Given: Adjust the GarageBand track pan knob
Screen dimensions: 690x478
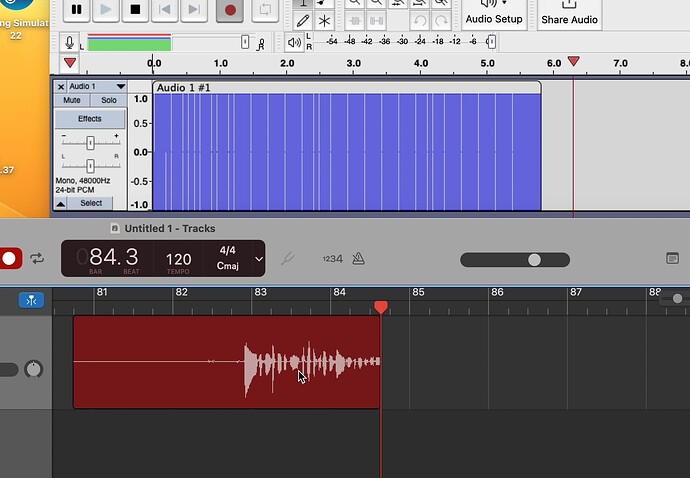Looking at the screenshot, I should (34, 369).
